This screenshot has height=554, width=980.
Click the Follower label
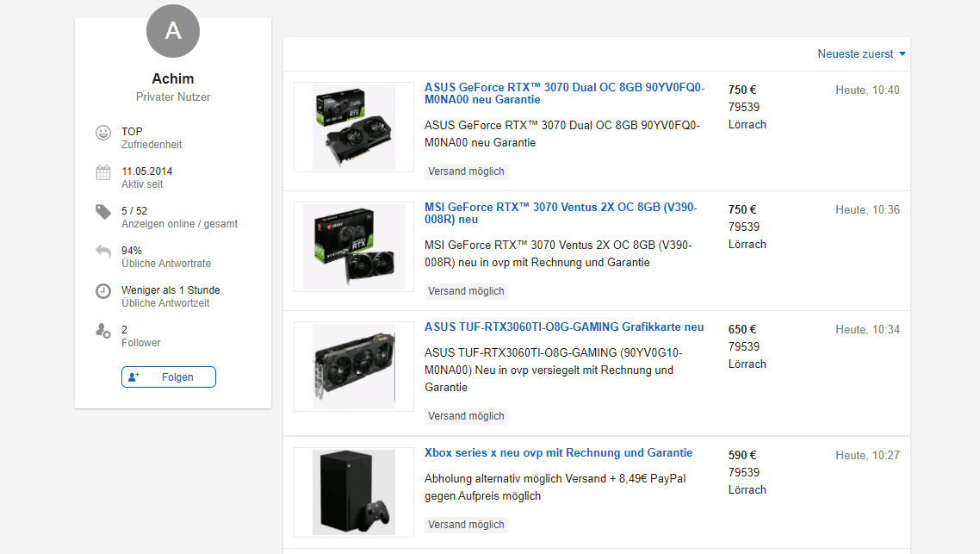(x=140, y=343)
